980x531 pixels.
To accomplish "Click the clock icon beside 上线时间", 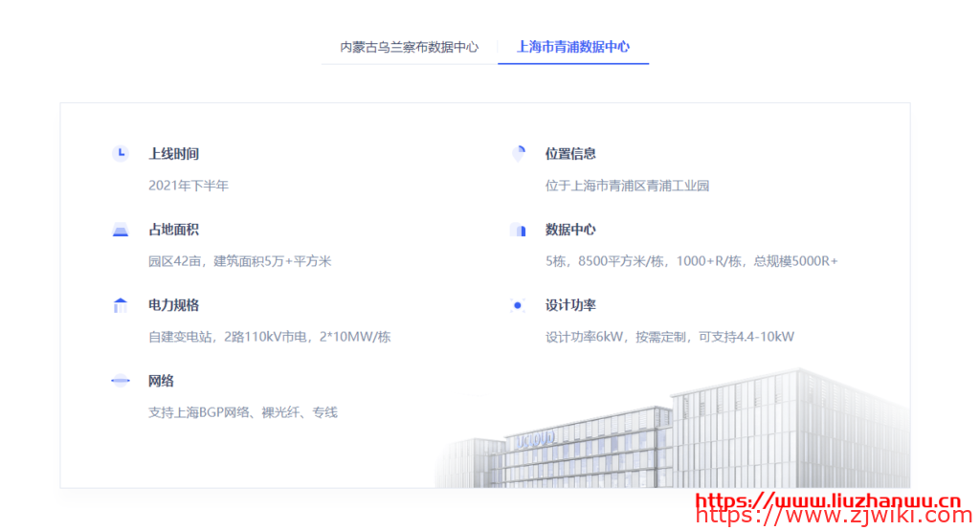I will point(121,153).
